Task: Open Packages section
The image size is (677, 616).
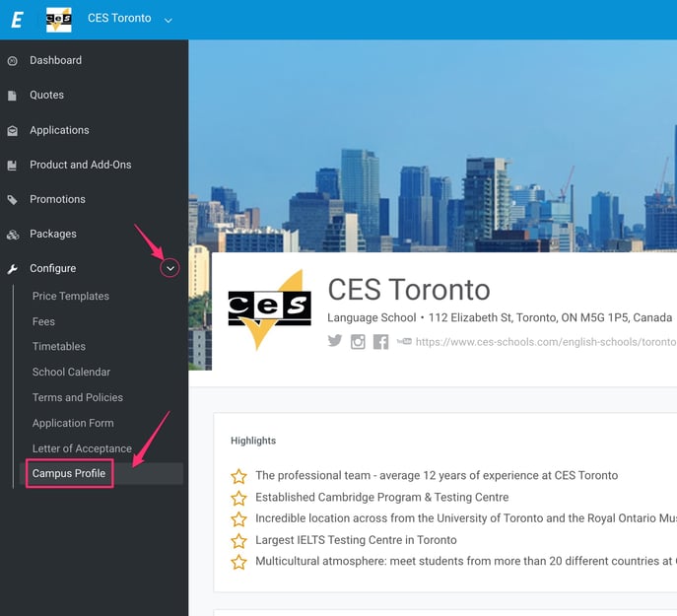Action: pos(53,234)
